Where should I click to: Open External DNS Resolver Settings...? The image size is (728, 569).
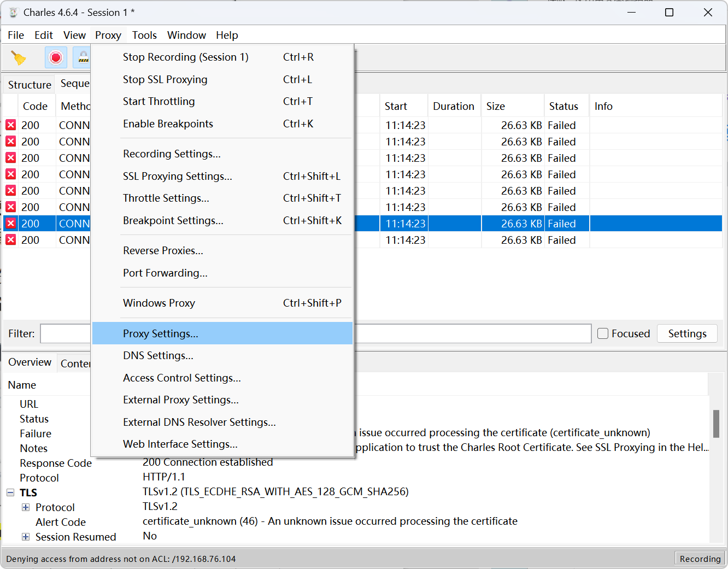click(222, 422)
